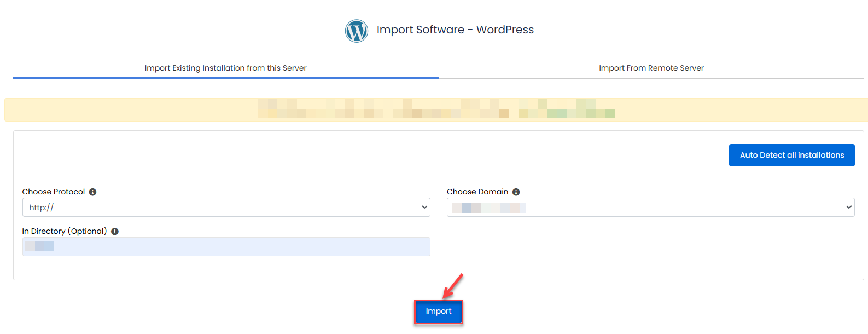
Task: Select Import Existing Installation from this Server tab
Action: pos(225,68)
